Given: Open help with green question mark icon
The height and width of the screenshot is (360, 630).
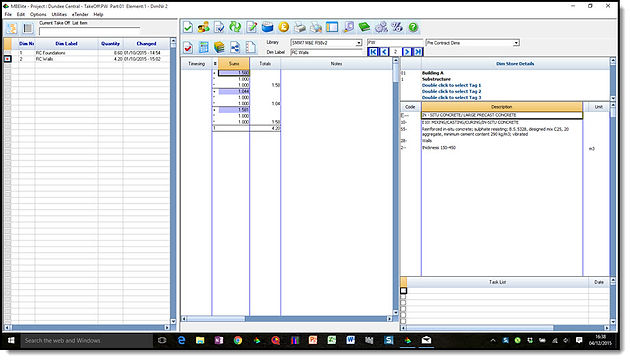Looking at the screenshot, I should point(413,27).
